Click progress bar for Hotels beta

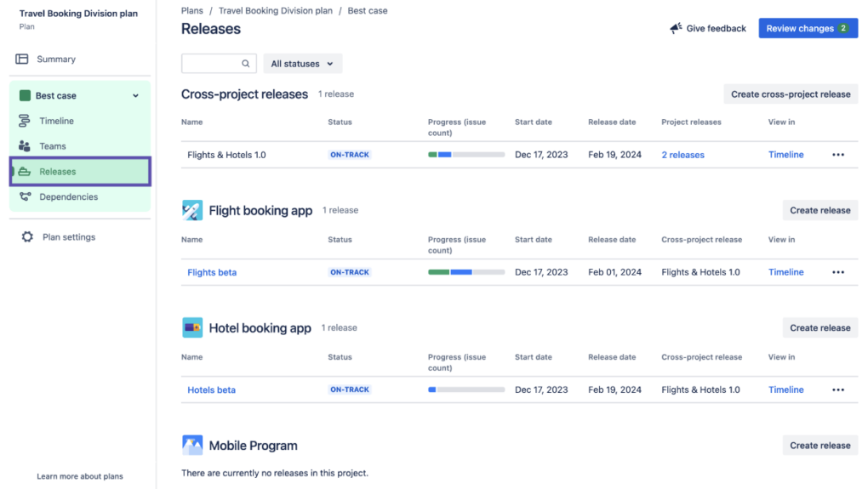pyautogui.click(x=466, y=390)
